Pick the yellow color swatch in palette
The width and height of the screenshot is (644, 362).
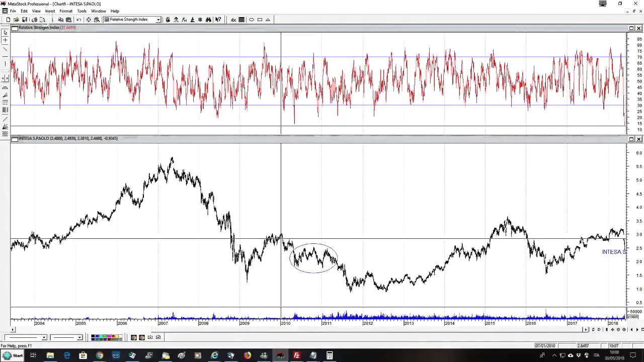[117, 336]
